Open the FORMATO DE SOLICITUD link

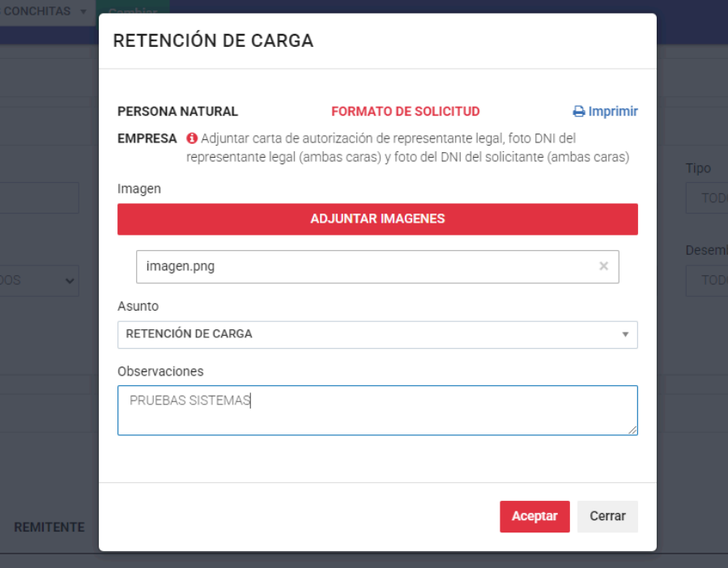(x=405, y=112)
